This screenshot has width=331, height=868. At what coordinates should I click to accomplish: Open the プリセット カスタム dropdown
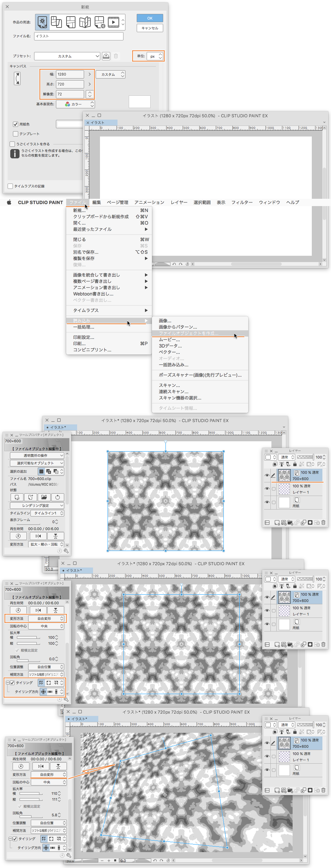(x=67, y=56)
